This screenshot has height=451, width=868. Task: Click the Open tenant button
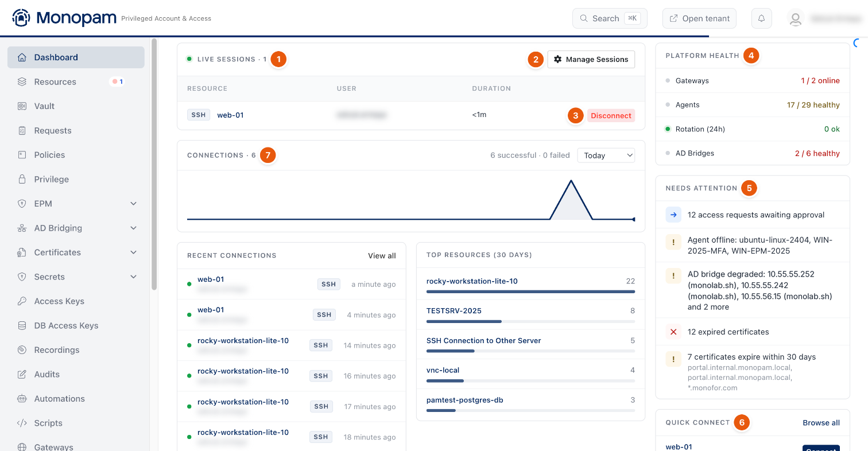point(699,18)
